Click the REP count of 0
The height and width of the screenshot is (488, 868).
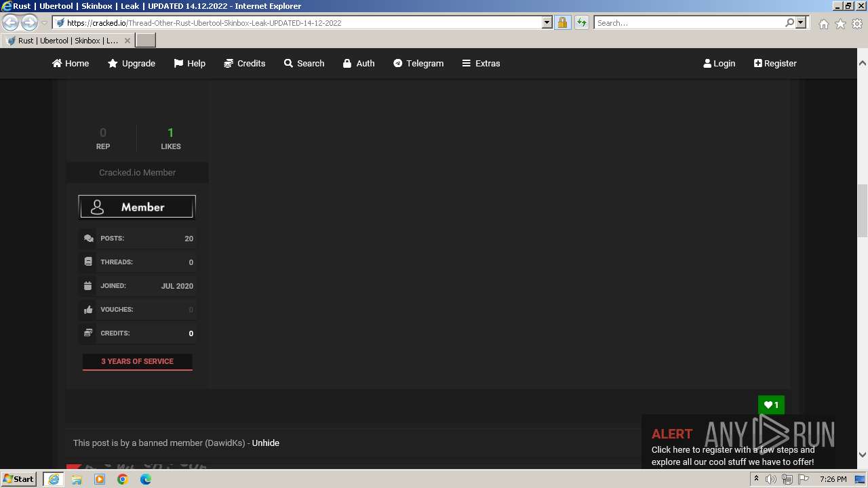[103, 133]
